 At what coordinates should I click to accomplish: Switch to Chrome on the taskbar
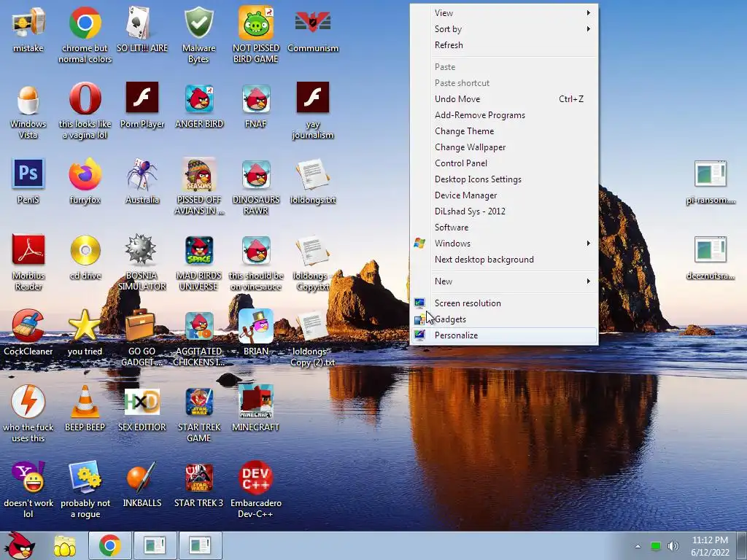point(109,545)
